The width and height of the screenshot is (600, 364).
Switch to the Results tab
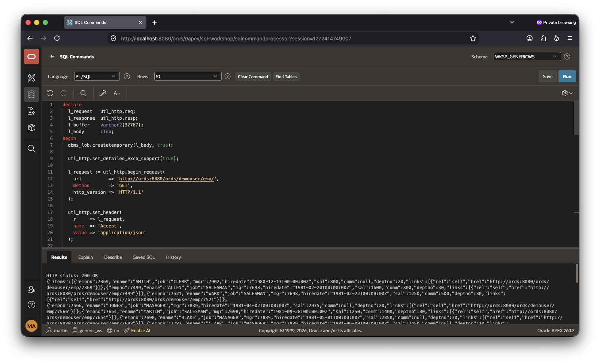click(x=59, y=257)
